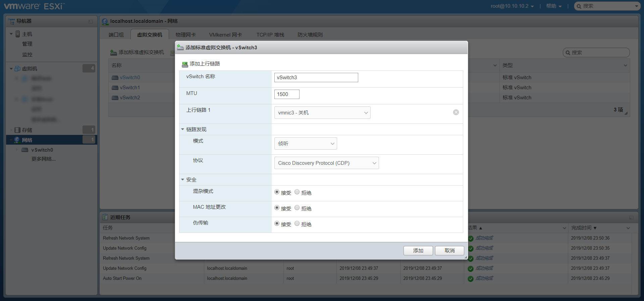Open the root@10.10.10.2 user menu
644x301 pixels.
[512, 6]
